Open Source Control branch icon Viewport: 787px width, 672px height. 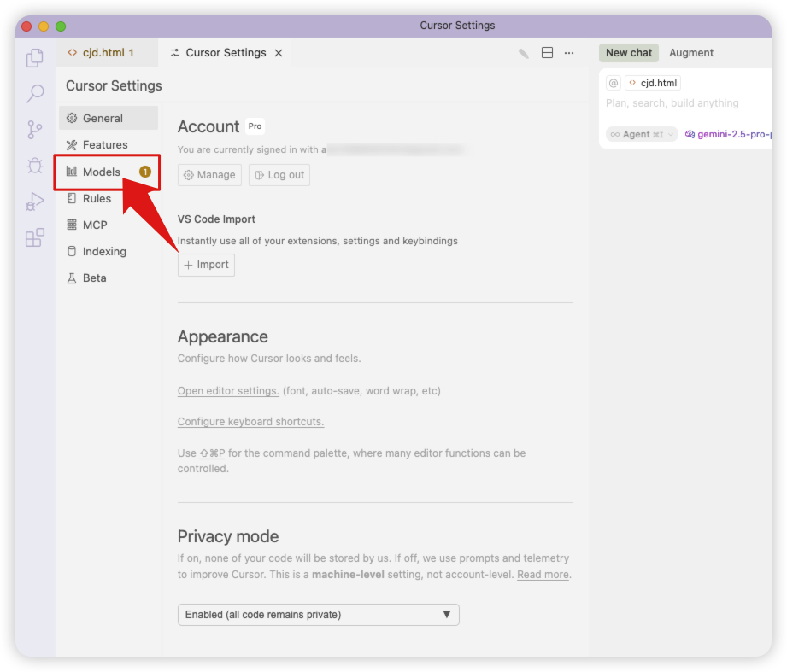coord(35,130)
